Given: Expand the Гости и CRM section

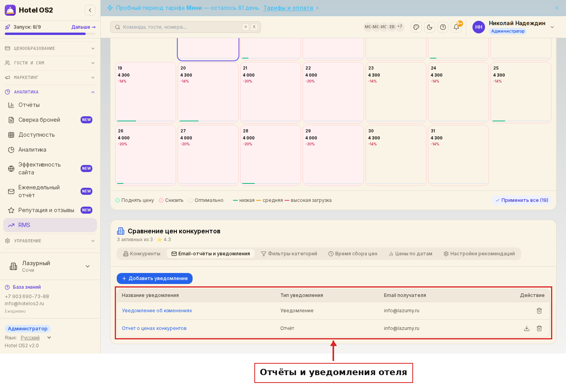Looking at the screenshot, I should click(50, 63).
